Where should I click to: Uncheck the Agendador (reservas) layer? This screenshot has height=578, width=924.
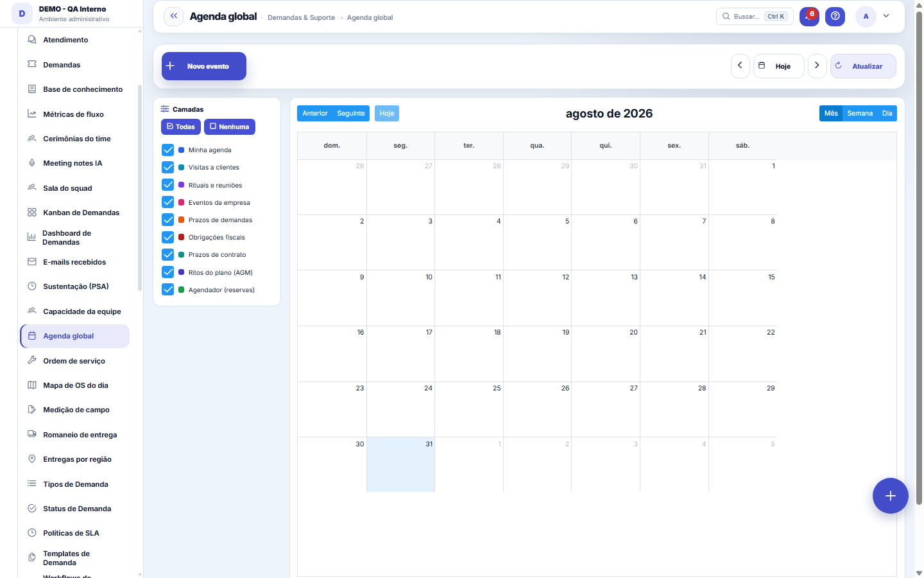[168, 290]
